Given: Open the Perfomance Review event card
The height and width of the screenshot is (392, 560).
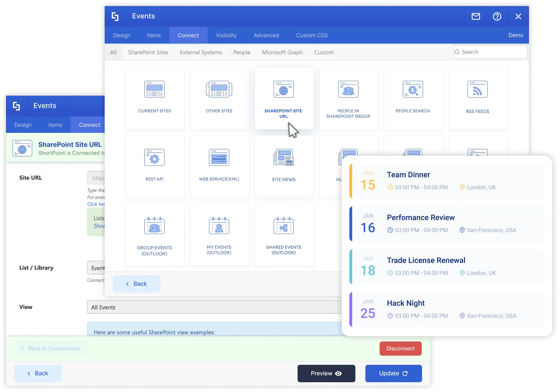Looking at the screenshot, I should [447, 224].
